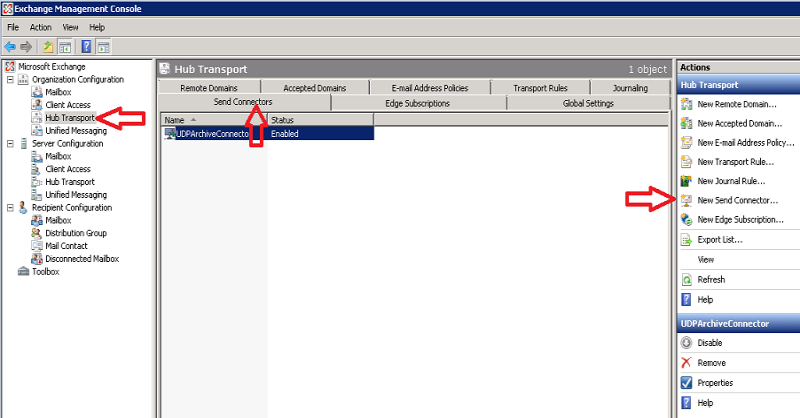800x418 pixels.
Task: Open the View menu in menu bar
Action: [x=70, y=28]
